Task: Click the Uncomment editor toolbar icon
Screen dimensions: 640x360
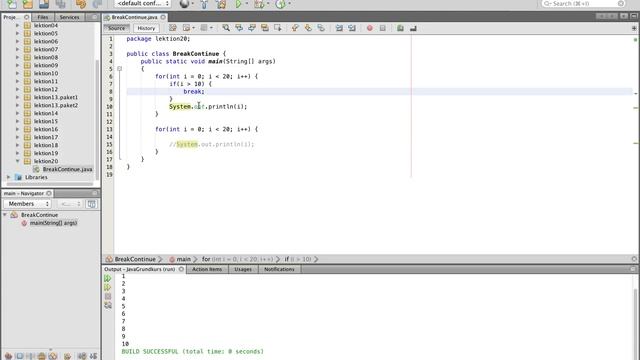Action: 413,28
